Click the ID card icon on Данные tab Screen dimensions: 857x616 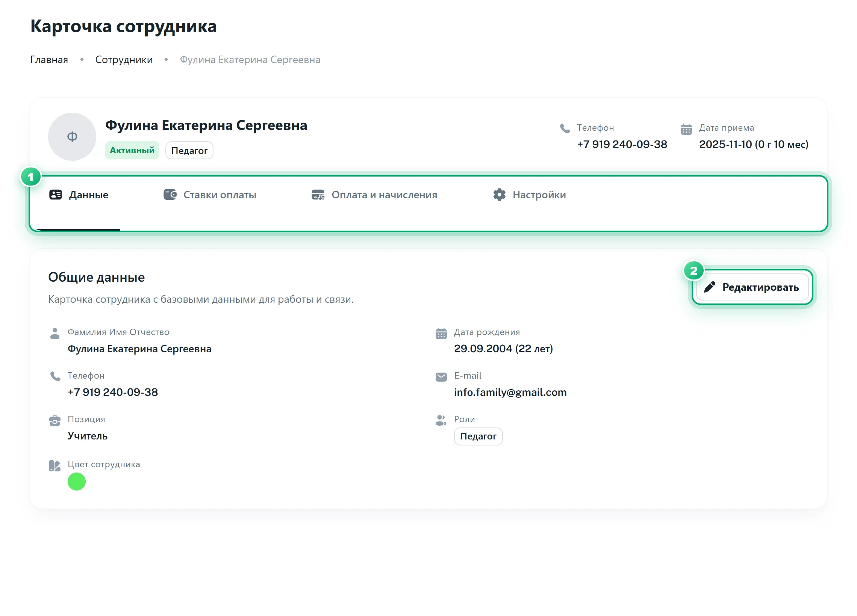point(56,195)
